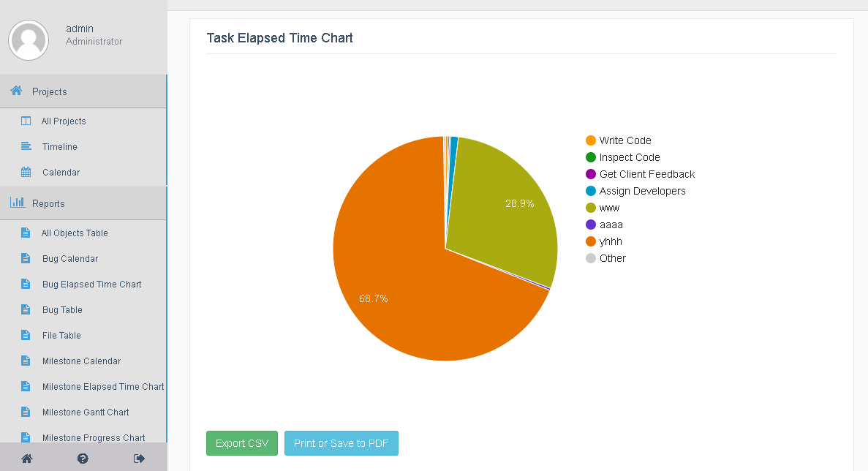The height and width of the screenshot is (471, 868).
Task: Click the home icon in the footer bar
Action: (x=27, y=458)
